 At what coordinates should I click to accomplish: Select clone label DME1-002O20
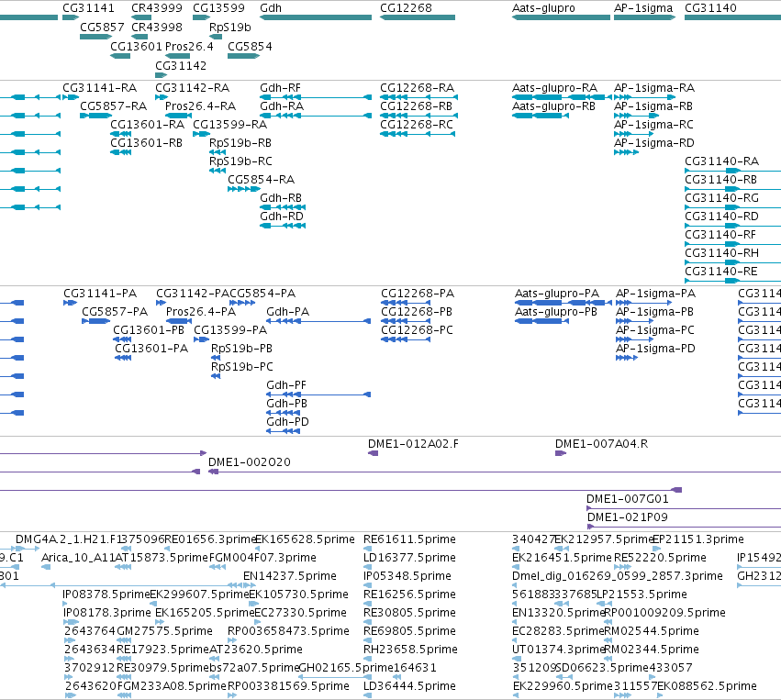point(250,462)
